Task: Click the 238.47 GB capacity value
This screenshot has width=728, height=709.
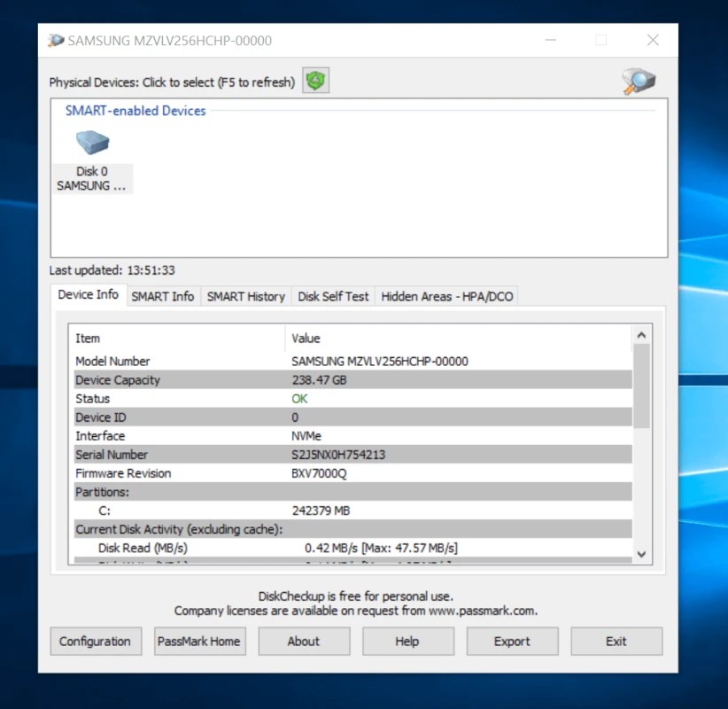Action: coord(319,380)
